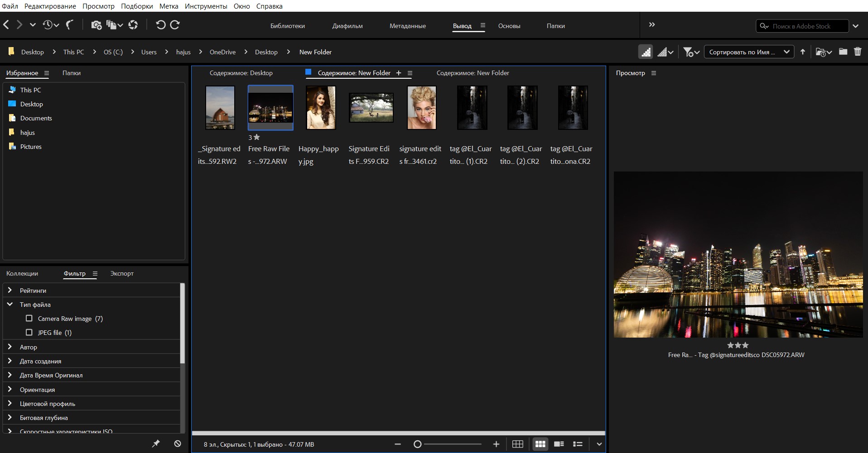This screenshot has height=453, width=868.
Task: Open the Метка menu
Action: tap(169, 6)
